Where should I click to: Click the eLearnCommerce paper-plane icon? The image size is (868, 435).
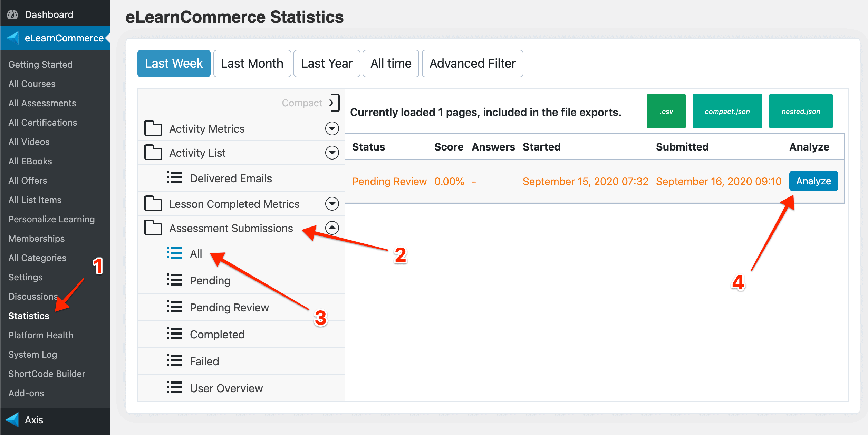pos(13,38)
